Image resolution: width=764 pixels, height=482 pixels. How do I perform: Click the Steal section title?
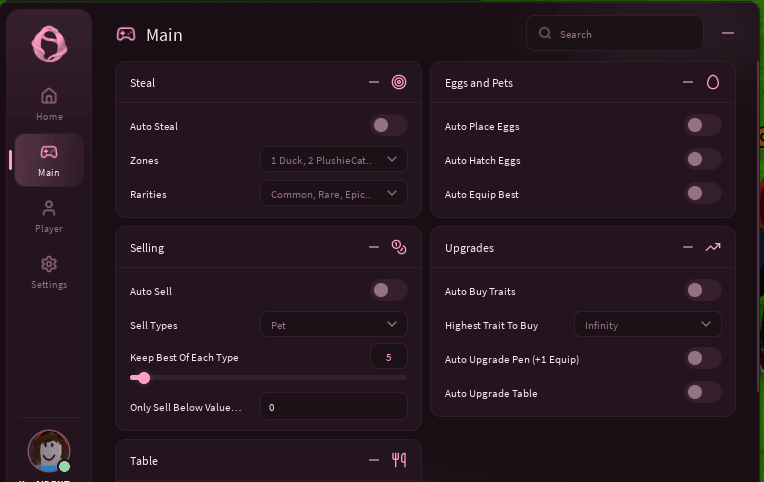(142, 83)
